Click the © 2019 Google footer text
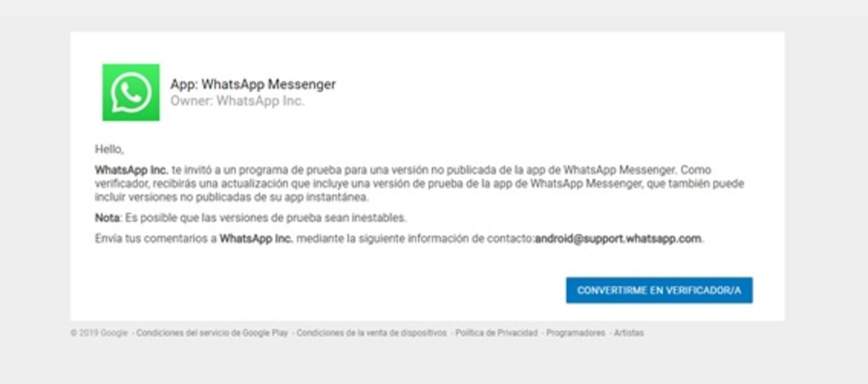Screen dimensions: 868x384 99,333
